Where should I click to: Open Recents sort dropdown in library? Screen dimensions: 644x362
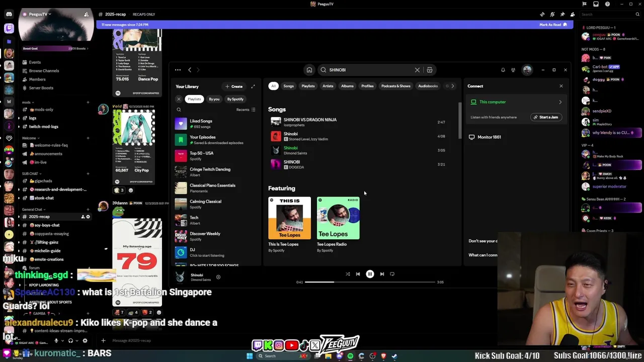tap(246, 110)
